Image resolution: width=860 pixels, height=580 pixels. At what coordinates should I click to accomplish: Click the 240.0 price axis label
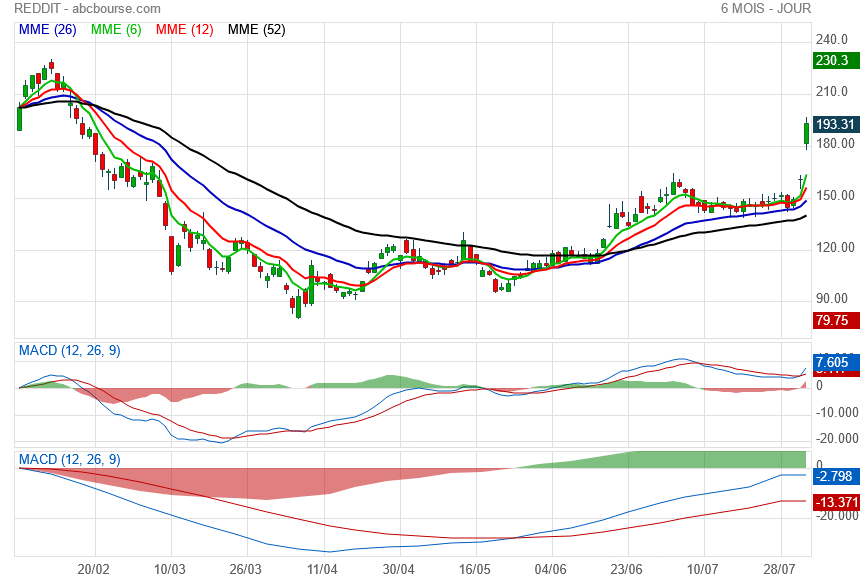(831, 40)
